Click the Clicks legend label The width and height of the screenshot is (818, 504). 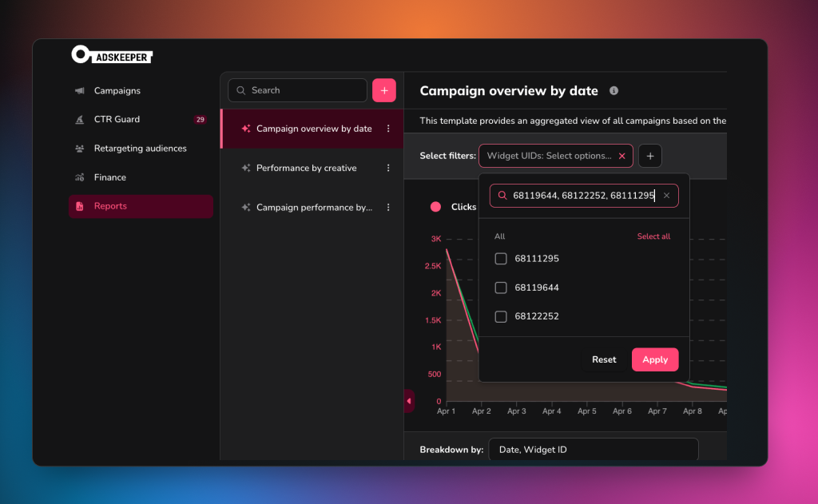463,207
